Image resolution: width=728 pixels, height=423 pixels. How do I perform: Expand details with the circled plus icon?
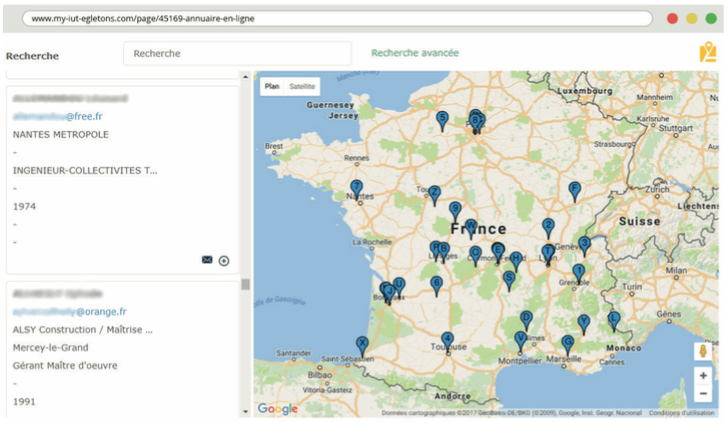(x=224, y=261)
